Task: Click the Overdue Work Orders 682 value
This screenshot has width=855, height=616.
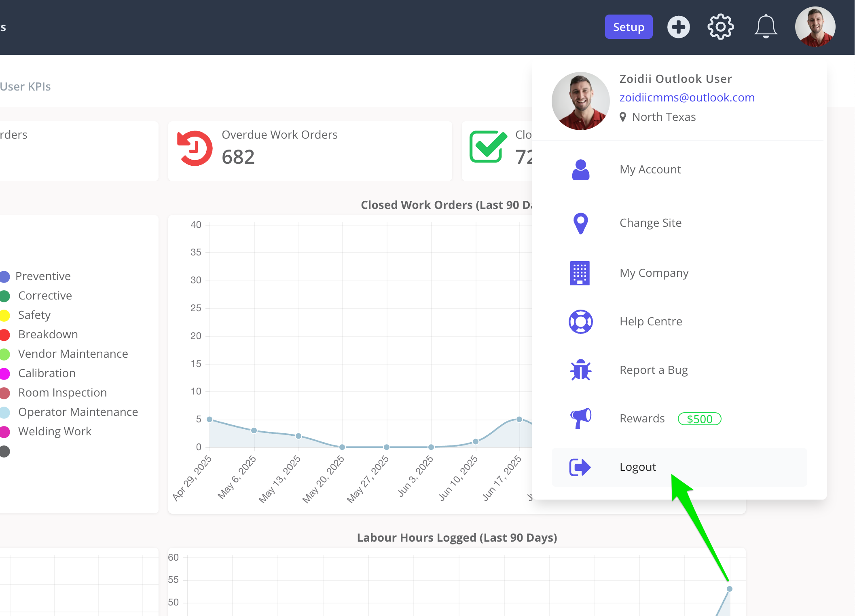Action: point(238,157)
